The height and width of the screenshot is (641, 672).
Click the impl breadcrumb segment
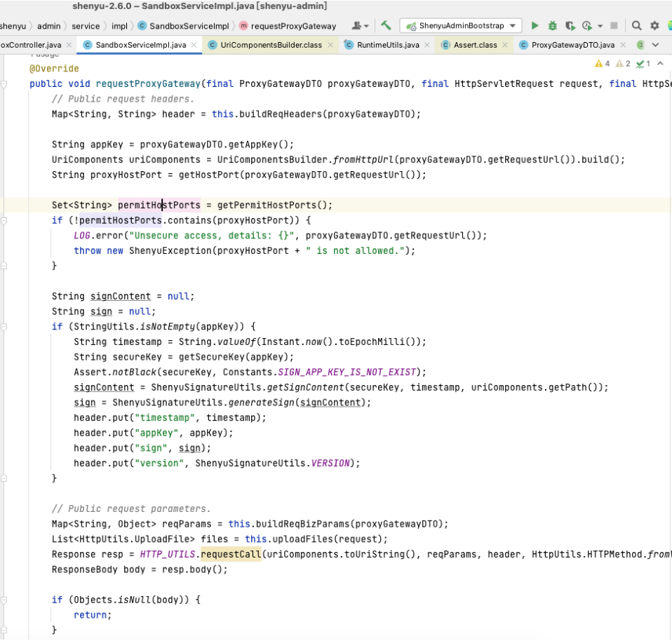[119, 26]
